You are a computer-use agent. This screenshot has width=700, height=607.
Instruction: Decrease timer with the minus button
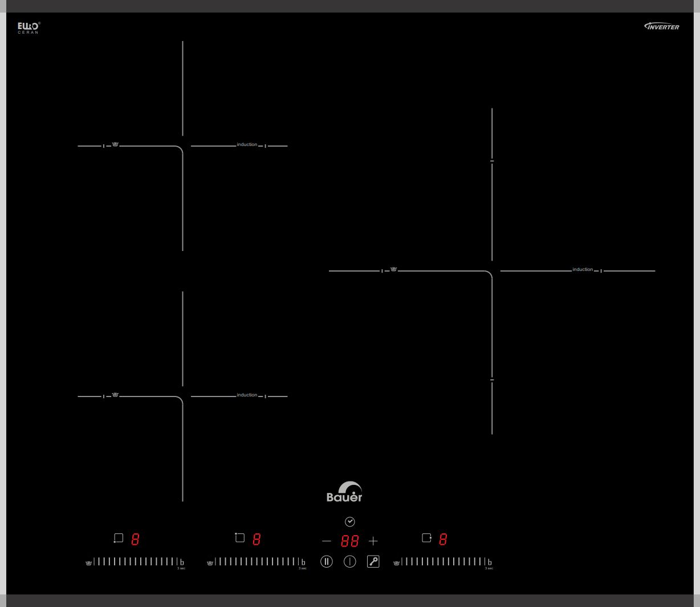[327, 541]
